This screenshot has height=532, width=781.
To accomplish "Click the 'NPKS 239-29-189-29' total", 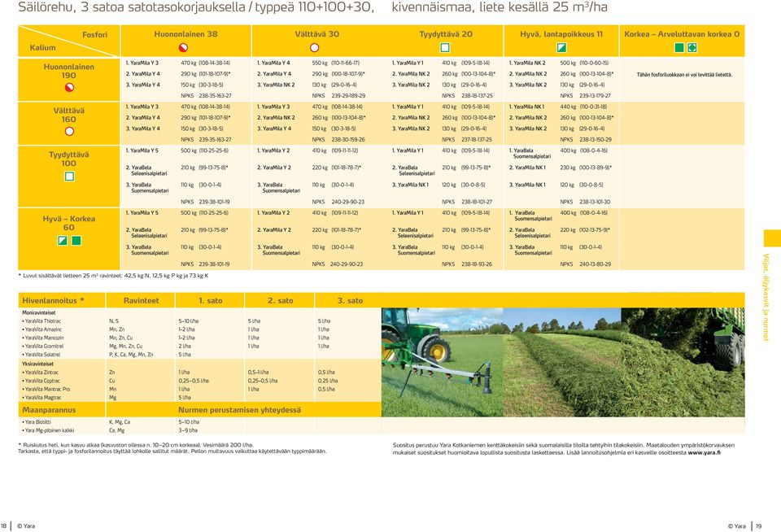I will [x=338, y=96].
